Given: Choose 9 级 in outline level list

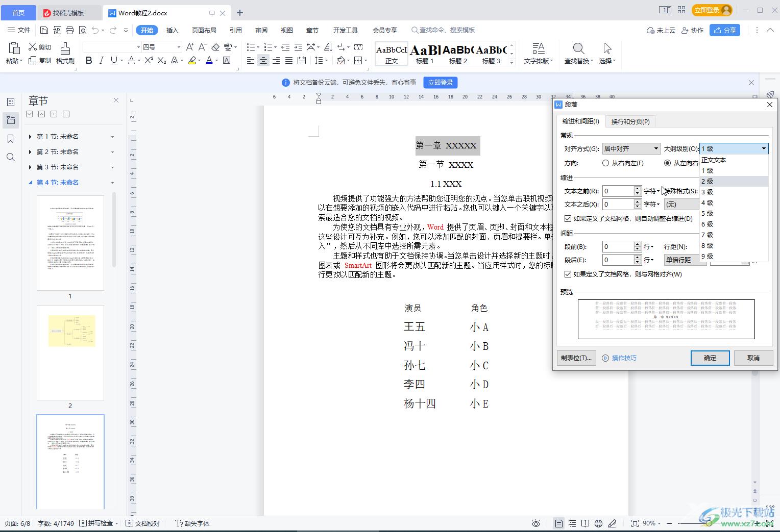Looking at the screenshot, I should (734, 256).
